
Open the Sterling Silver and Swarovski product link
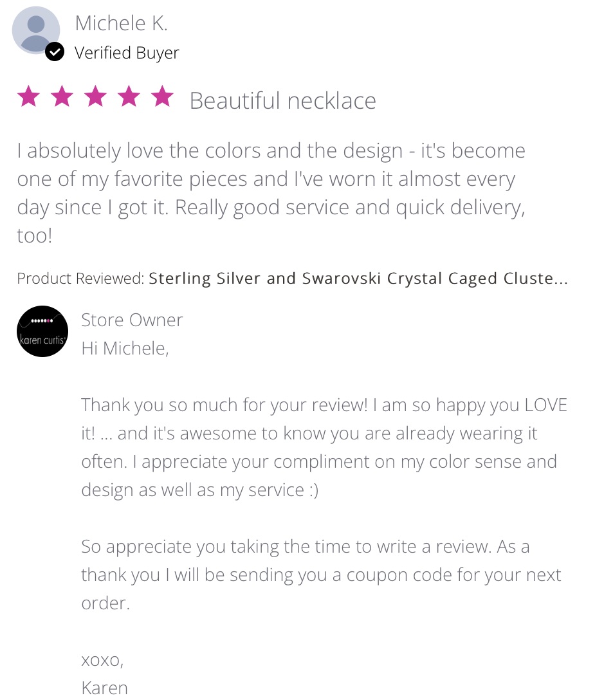tap(358, 279)
